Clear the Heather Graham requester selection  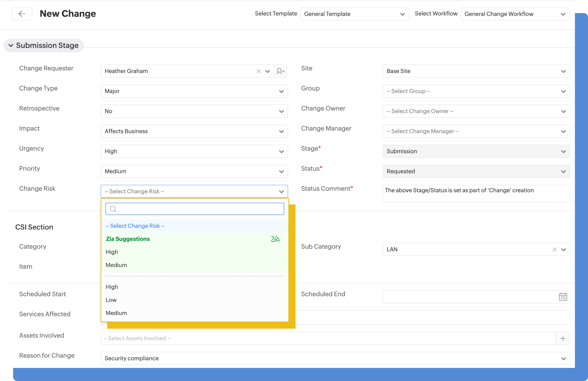[258, 71]
